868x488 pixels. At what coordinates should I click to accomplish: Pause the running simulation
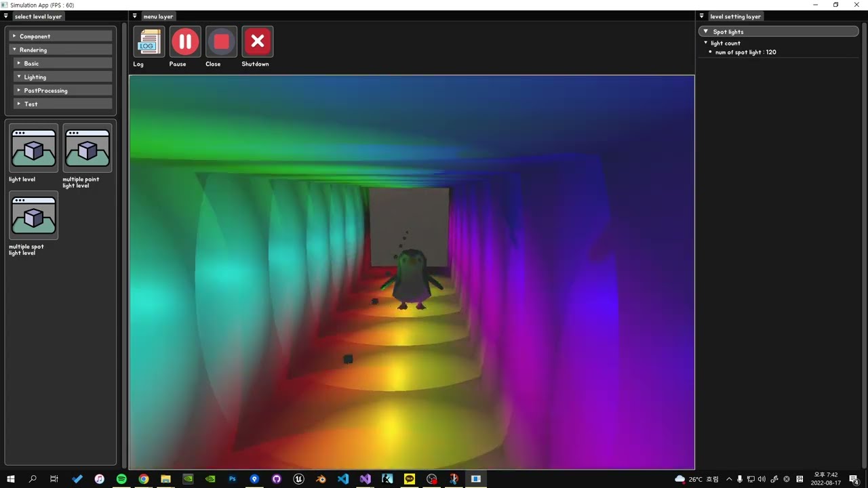click(x=185, y=42)
